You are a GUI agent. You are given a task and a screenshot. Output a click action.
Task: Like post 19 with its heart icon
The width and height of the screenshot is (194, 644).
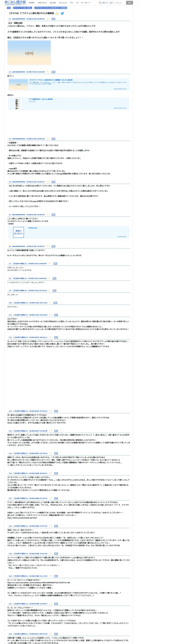pos(50,554)
